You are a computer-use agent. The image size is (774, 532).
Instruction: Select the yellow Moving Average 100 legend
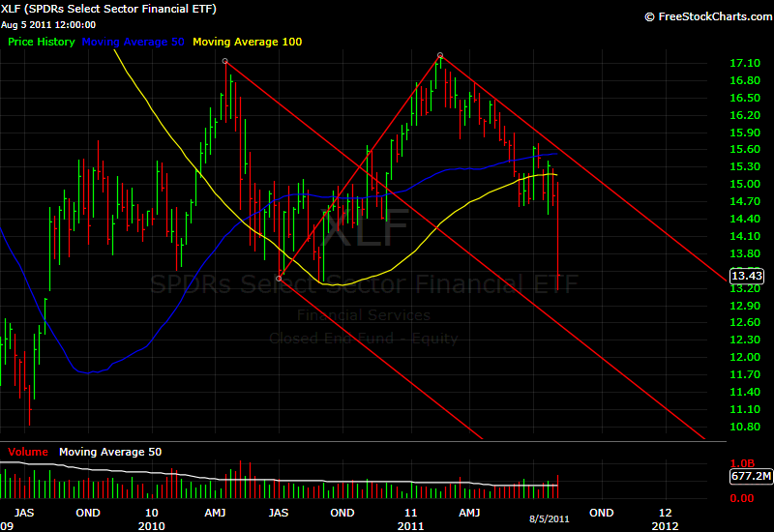(248, 42)
